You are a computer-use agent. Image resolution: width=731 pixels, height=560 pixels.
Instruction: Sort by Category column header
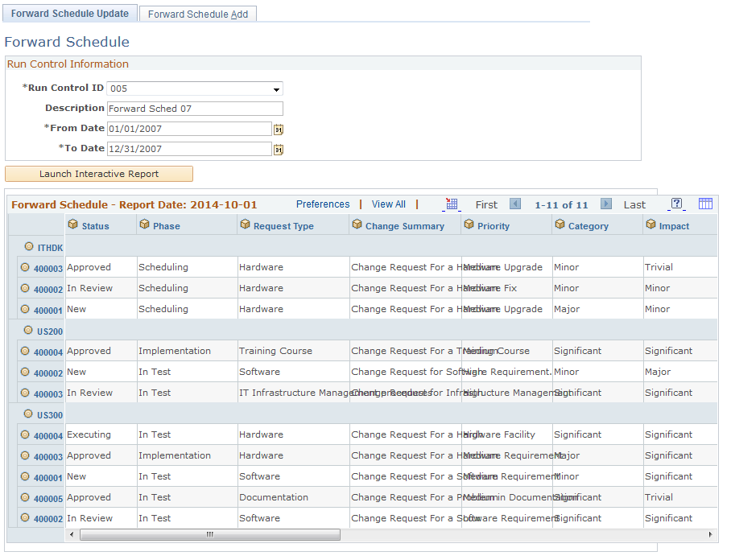(x=589, y=226)
